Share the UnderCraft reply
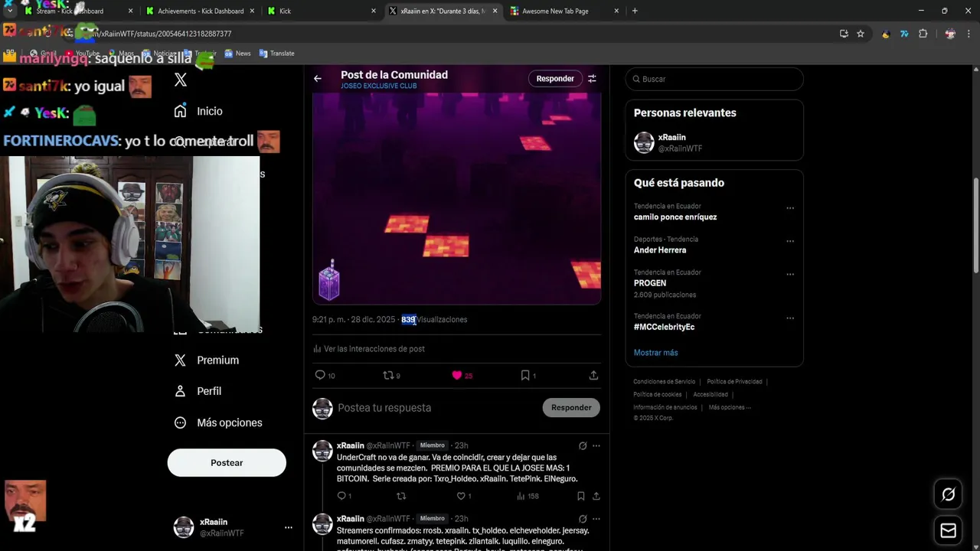Image resolution: width=980 pixels, height=551 pixels. tap(596, 496)
